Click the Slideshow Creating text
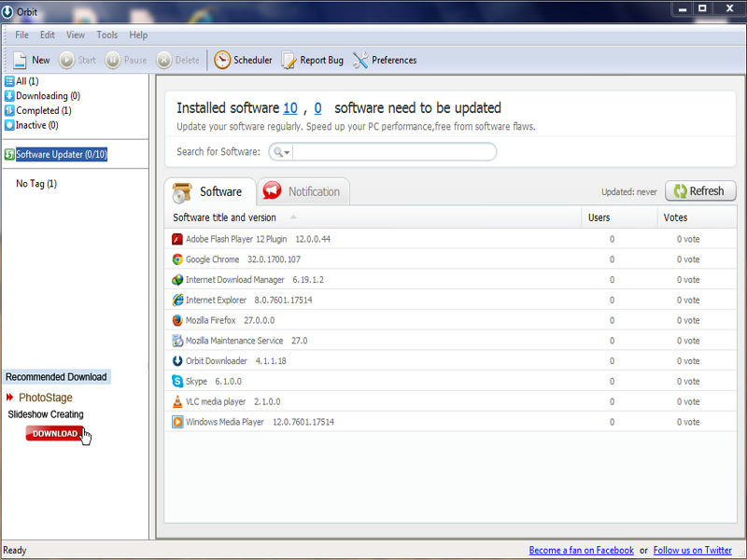Screen dimensions: 747x560 (46, 414)
